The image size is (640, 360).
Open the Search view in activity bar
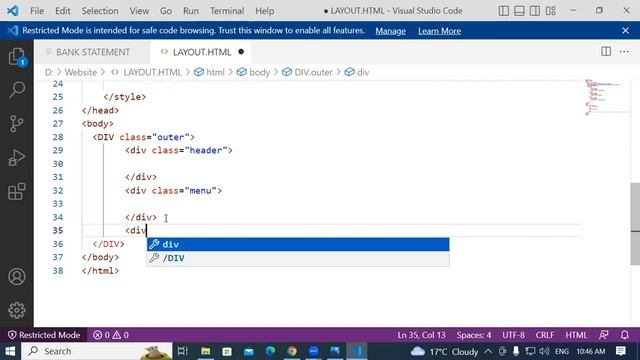pyautogui.click(x=17, y=90)
